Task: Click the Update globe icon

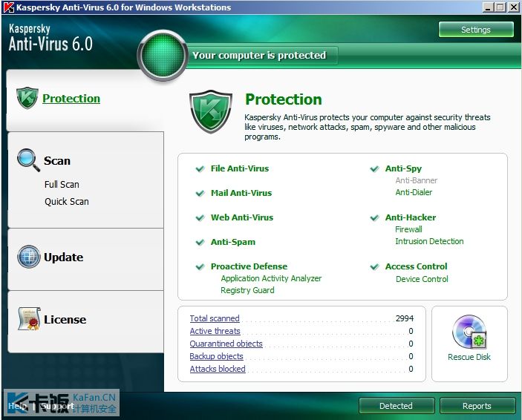Action: pos(29,257)
